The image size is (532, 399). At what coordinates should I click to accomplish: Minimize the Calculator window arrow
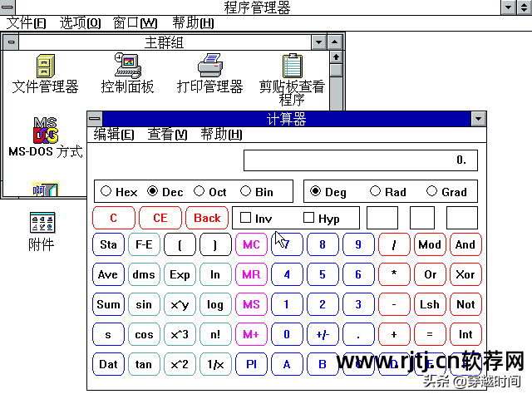click(479, 119)
